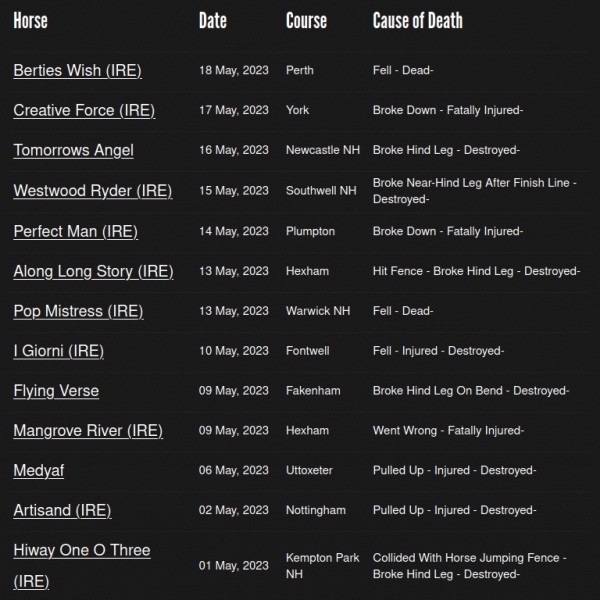Viewport: 600px width, 600px height.
Task: Select the Westwood Ryder (IRE) link
Action: (92, 191)
